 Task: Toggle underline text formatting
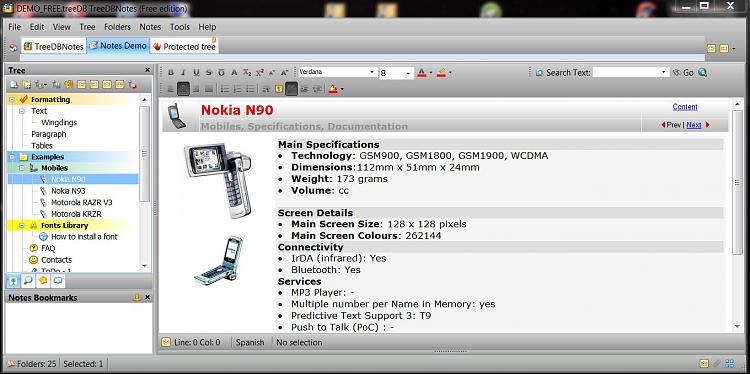pyautogui.click(x=196, y=73)
